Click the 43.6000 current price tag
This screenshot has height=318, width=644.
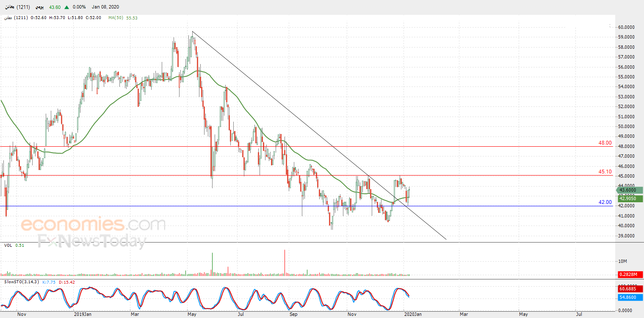click(x=630, y=190)
